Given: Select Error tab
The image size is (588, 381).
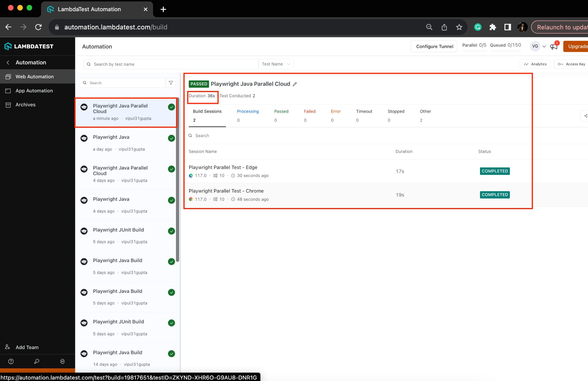Looking at the screenshot, I should [x=336, y=116].
